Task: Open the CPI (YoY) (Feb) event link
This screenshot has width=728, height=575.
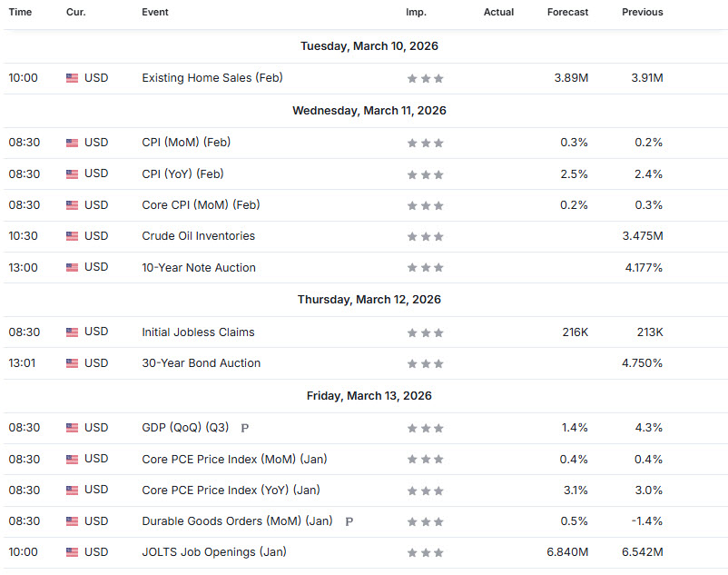Action: click(x=182, y=173)
